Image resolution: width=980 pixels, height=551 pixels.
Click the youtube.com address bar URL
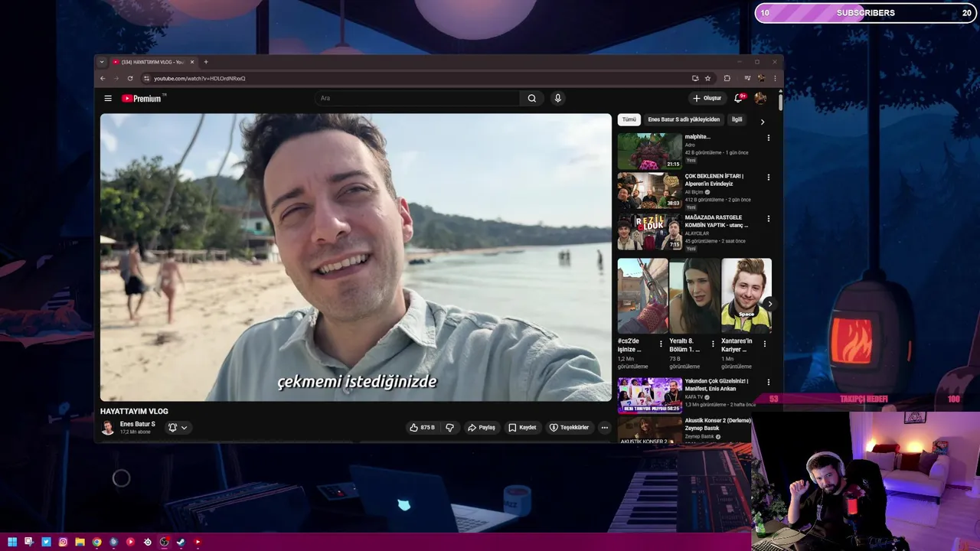tap(199, 78)
